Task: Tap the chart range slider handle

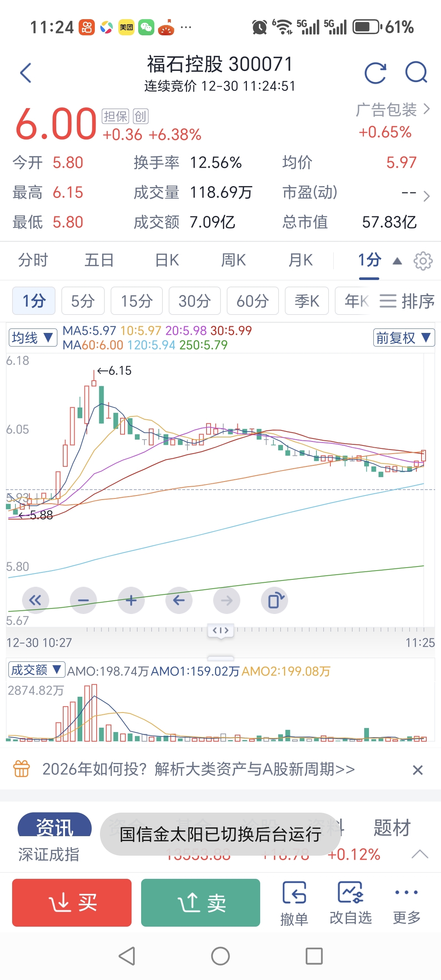Action: [220, 631]
